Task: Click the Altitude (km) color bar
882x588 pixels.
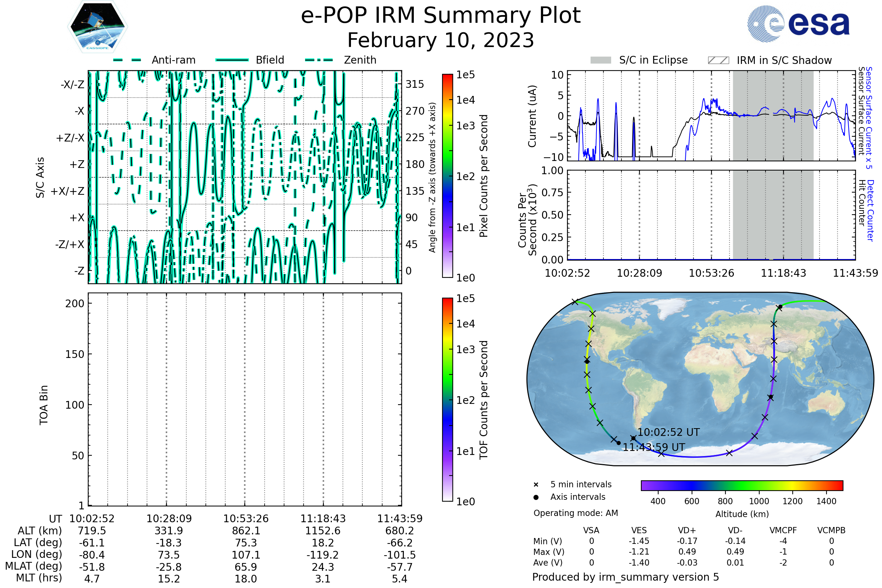Action: pyautogui.click(x=742, y=485)
